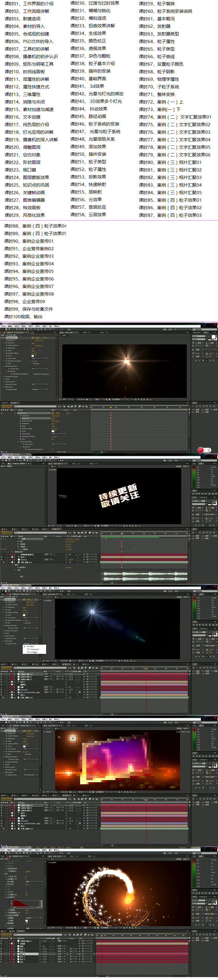Open Render Mode dropdown in topmost effect controls
Screen dimensions: 218x980
40,389
